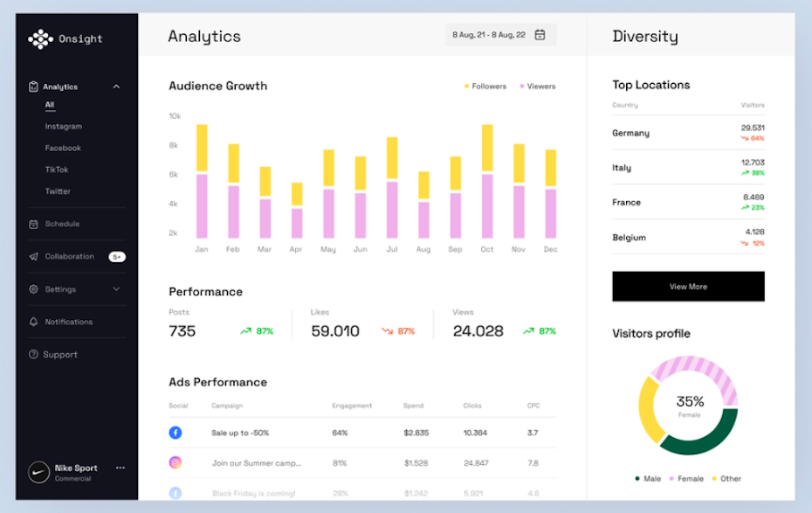Image resolution: width=812 pixels, height=513 pixels.
Task: Click the Support question mark icon
Action: click(x=33, y=355)
